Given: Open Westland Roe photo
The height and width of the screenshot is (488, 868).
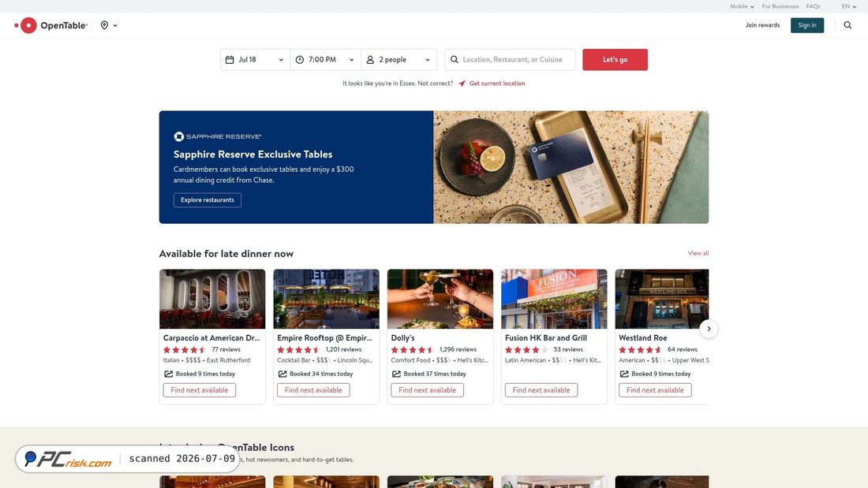Looking at the screenshot, I should click(662, 299).
